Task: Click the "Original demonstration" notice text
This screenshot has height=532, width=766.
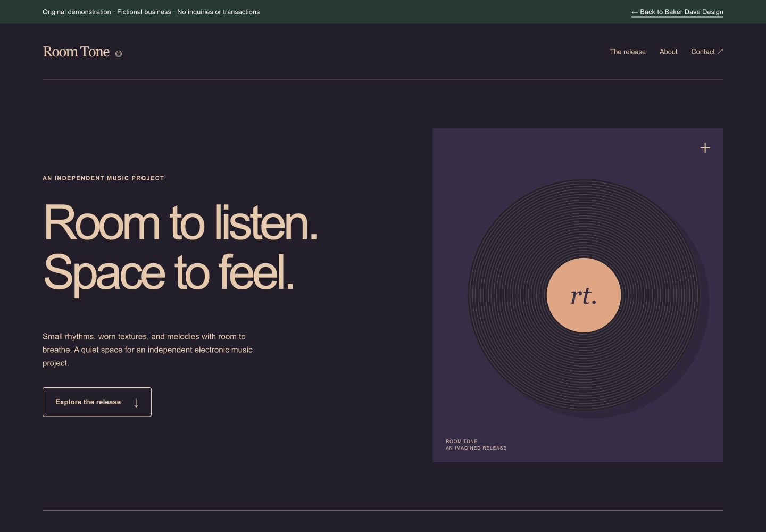Action: pos(151,12)
